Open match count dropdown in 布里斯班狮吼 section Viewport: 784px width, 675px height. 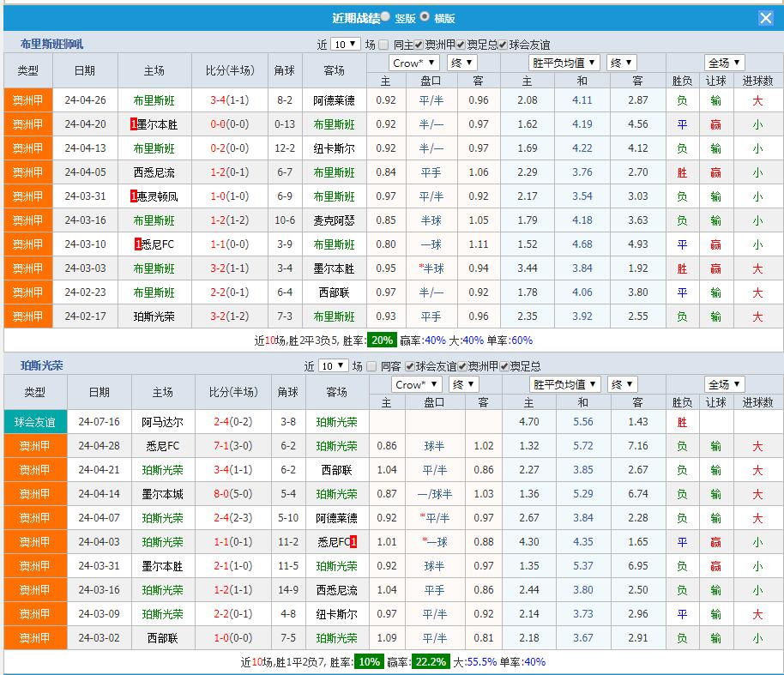(x=345, y=45)
